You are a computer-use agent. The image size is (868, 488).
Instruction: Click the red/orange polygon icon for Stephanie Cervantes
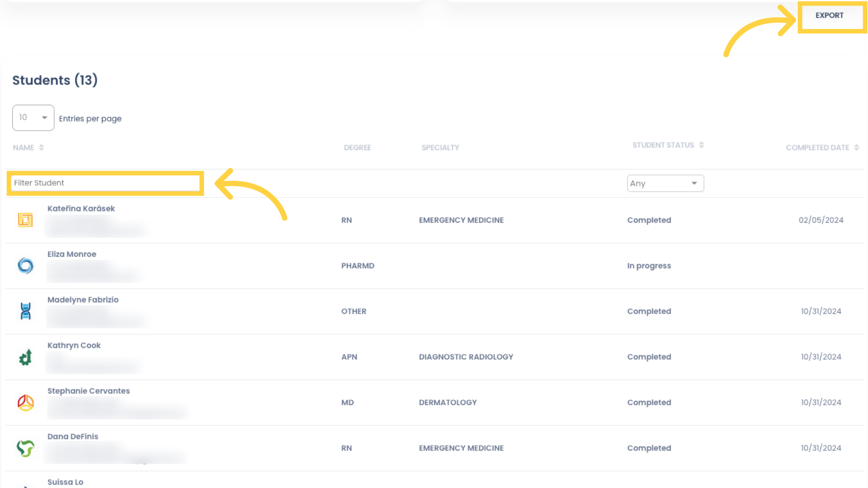click(25, 402)
